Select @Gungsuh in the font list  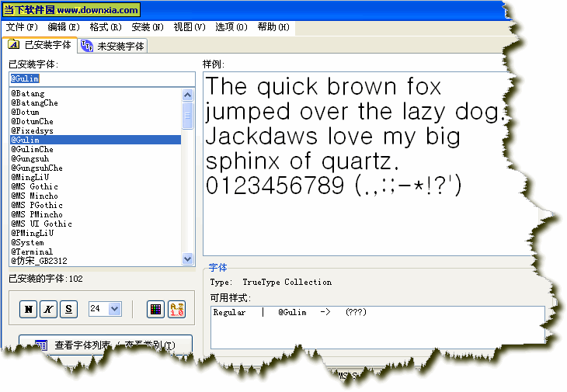pyautogui.click(x=96, y=158)
